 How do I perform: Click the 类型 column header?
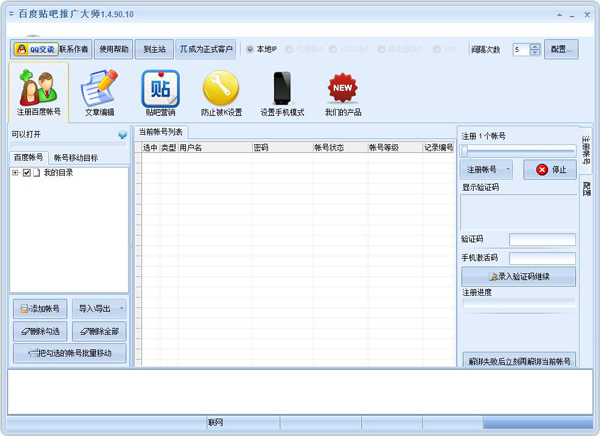coord(169,147)
